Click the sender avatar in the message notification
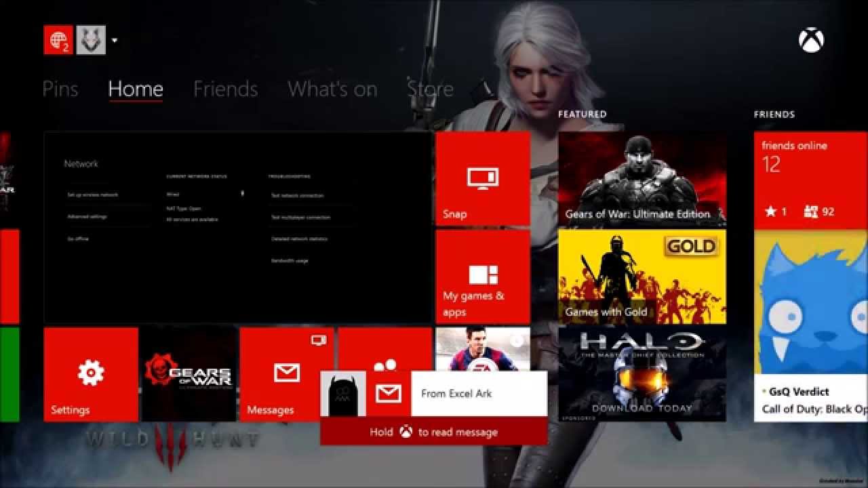 point(343,394)
